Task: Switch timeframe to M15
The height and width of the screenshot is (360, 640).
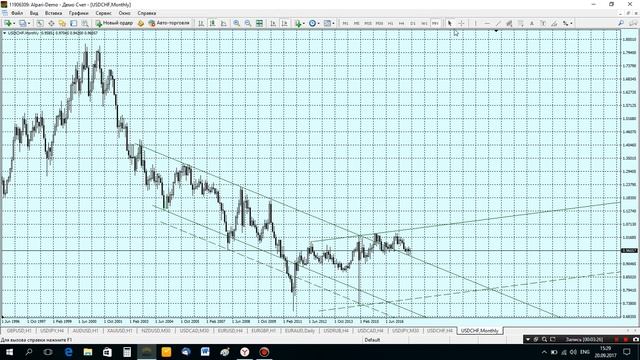Action: coord(368,23)
